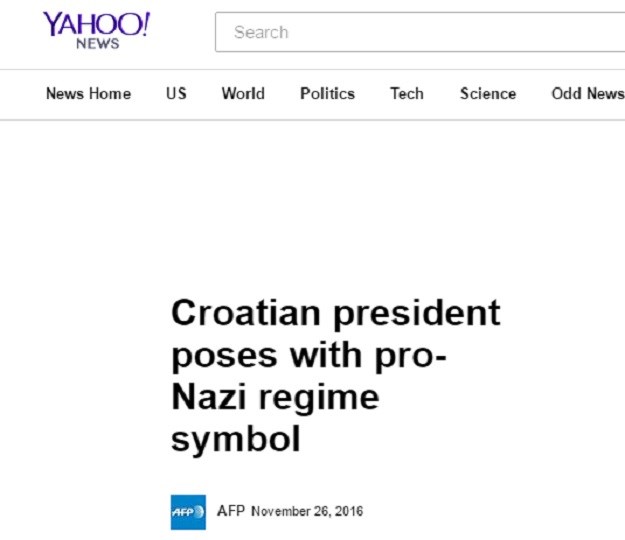The height and width of the screenshot is (540, 625).
Task: Click the NEWS wordmark beneath Yahoo
Action: click(x=98, y=43)
